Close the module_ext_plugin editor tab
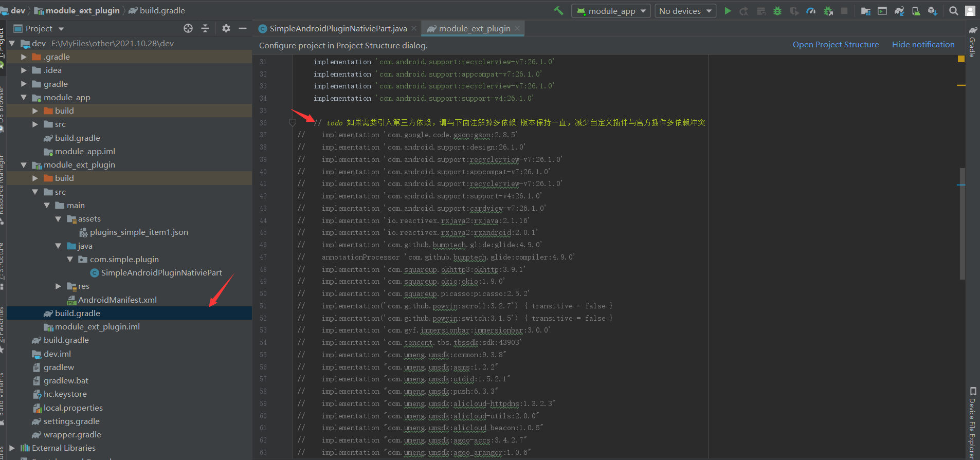 517,29
